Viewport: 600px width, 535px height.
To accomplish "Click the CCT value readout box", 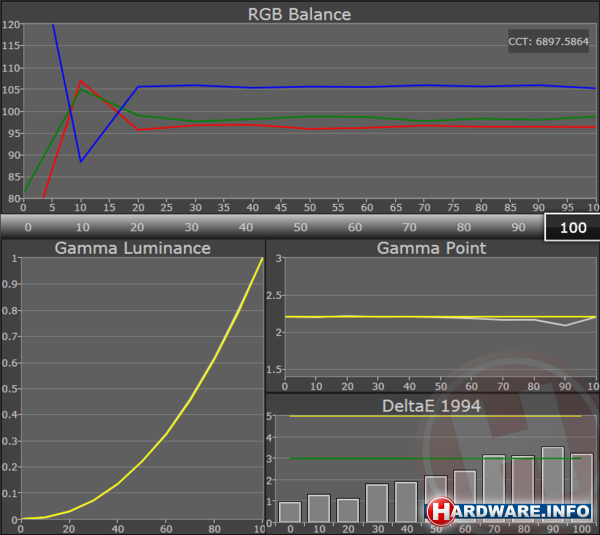I will (549, 43).
